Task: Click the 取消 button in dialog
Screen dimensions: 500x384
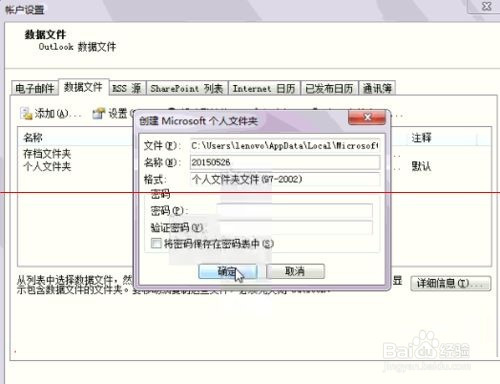Action: click(295, 271)
